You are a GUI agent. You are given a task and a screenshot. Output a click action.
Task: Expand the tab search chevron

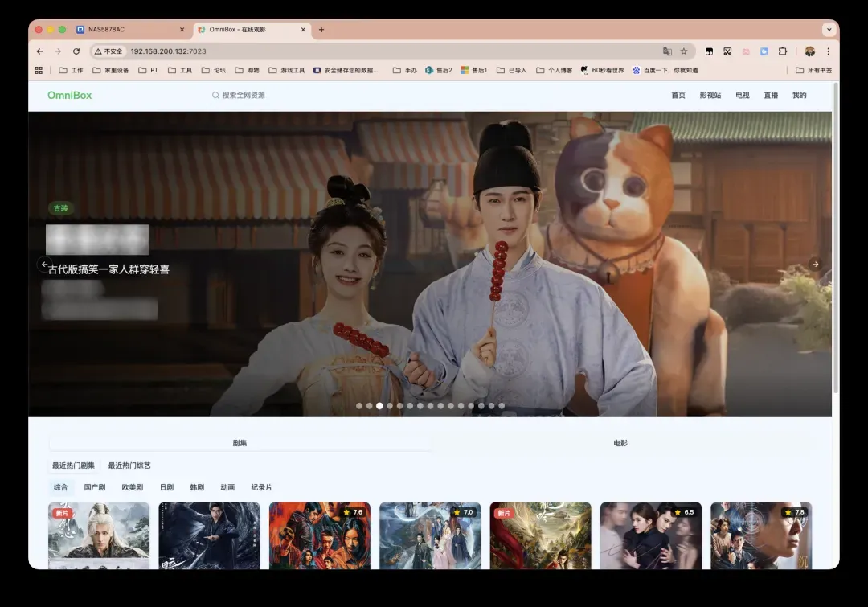pos(829,30)
